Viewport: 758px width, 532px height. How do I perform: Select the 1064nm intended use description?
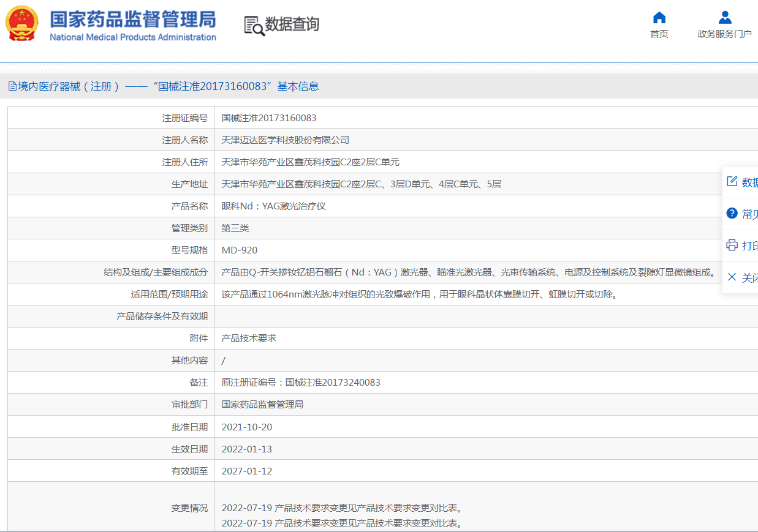click(x=419, y=294)
